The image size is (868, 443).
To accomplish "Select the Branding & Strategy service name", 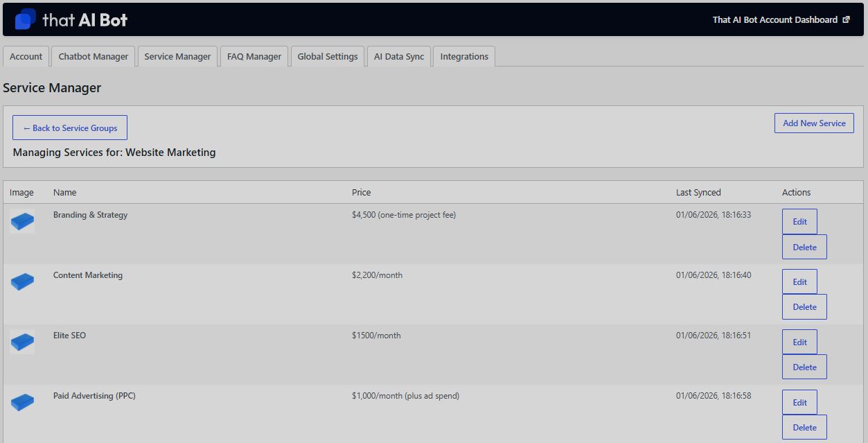I will pos(90,215).
